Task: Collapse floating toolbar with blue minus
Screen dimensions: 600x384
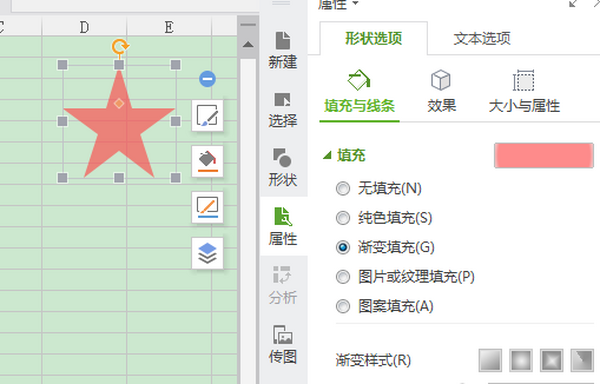Action: 207,79
